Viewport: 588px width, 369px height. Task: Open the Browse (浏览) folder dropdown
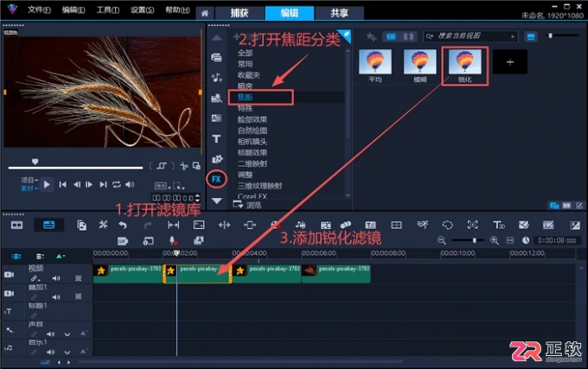(x=247, y=205)
